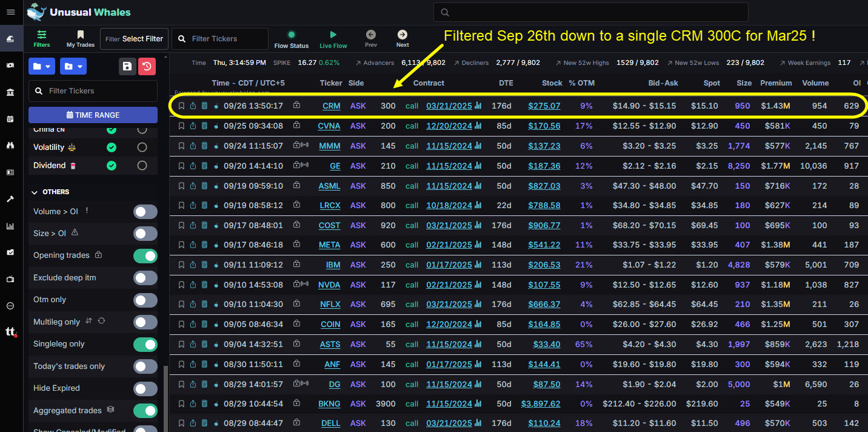The image size is (868, 432).
Task: Open the bank building icon in the left sidebar
Action: (x=10, y=92)
